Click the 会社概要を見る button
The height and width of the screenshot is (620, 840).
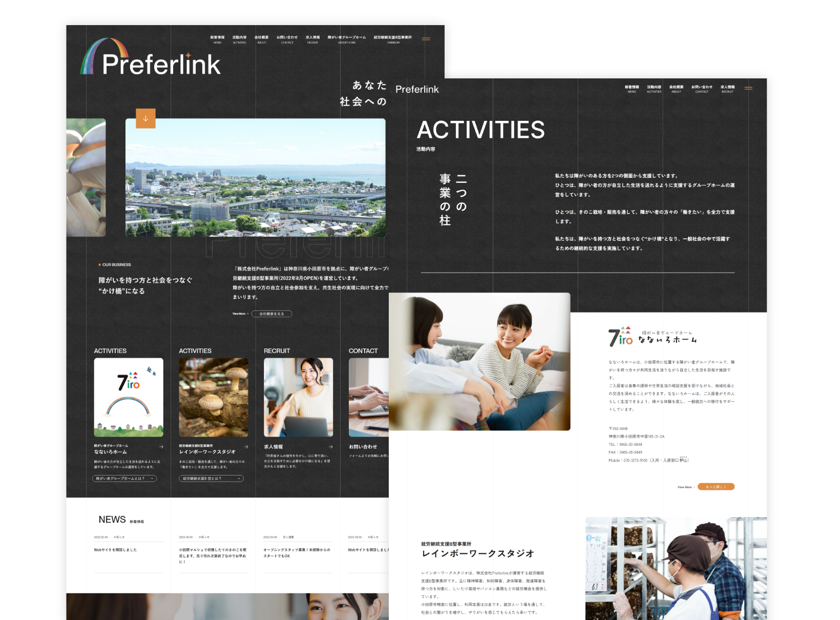coord(271,314)
